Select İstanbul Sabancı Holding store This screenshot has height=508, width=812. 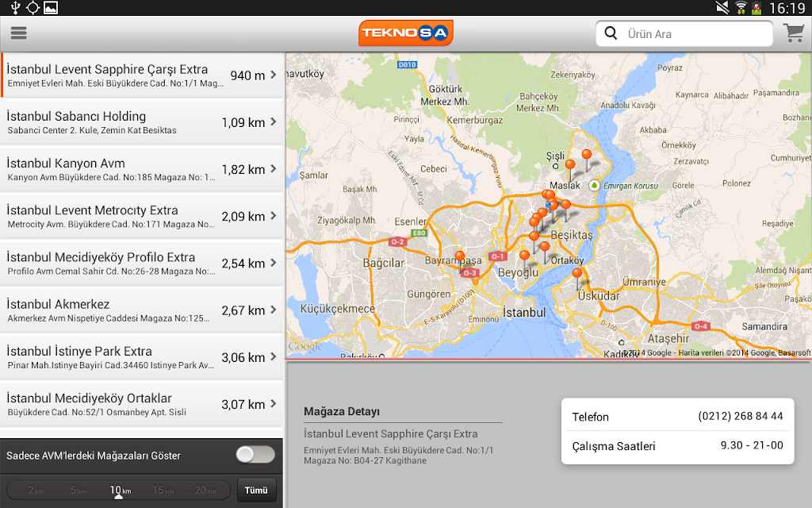click(142, 122)
